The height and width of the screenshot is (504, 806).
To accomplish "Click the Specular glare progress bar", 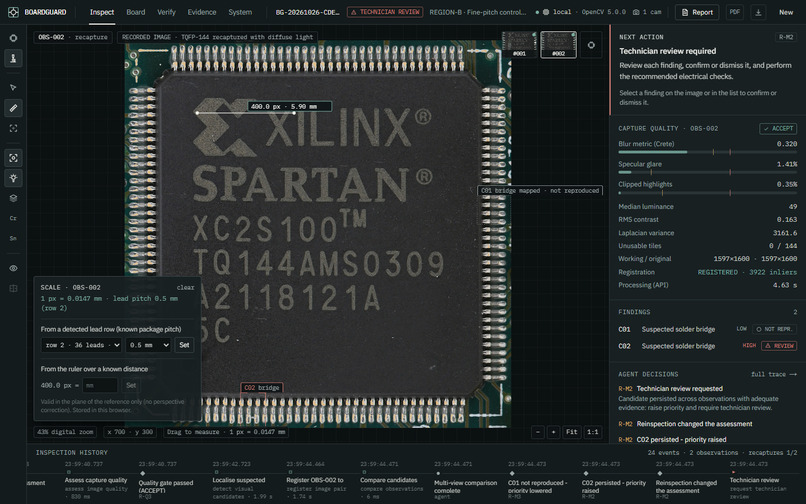I will (x=707, y=172).
